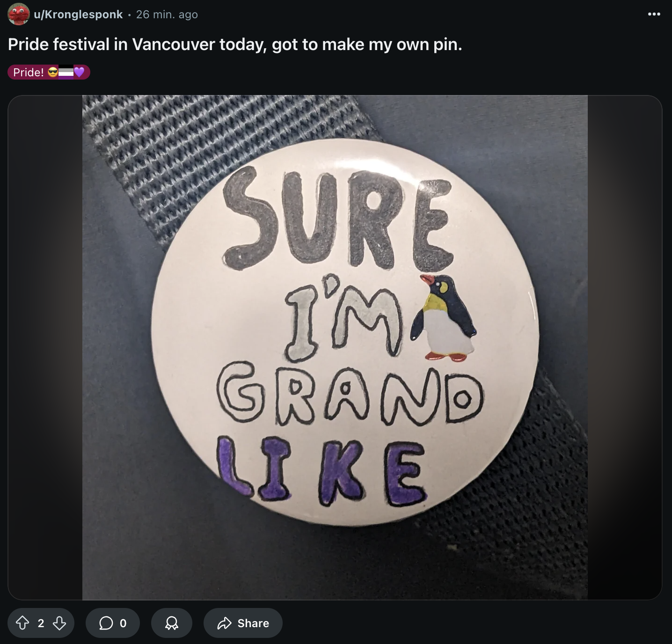Upvote the Pride pin post
The image size is (672, 644).
click(22, 623)
